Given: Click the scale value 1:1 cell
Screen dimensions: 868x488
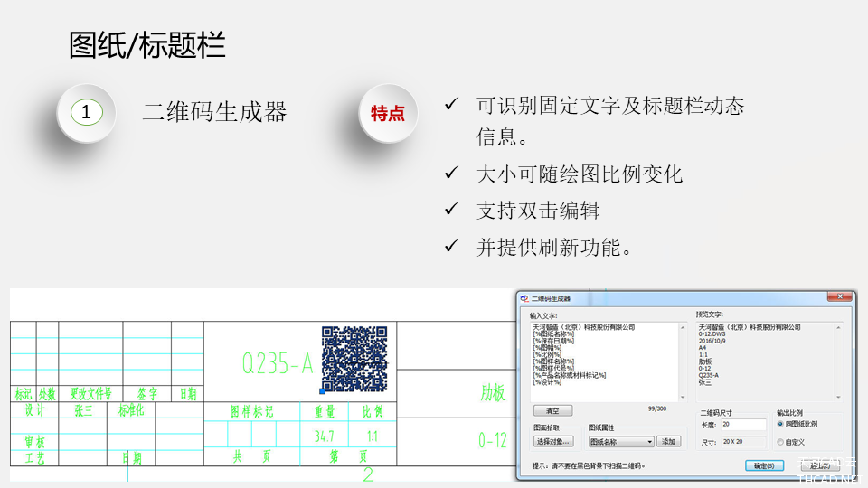Looking at the screenshot, I should (x=373, y=436).
